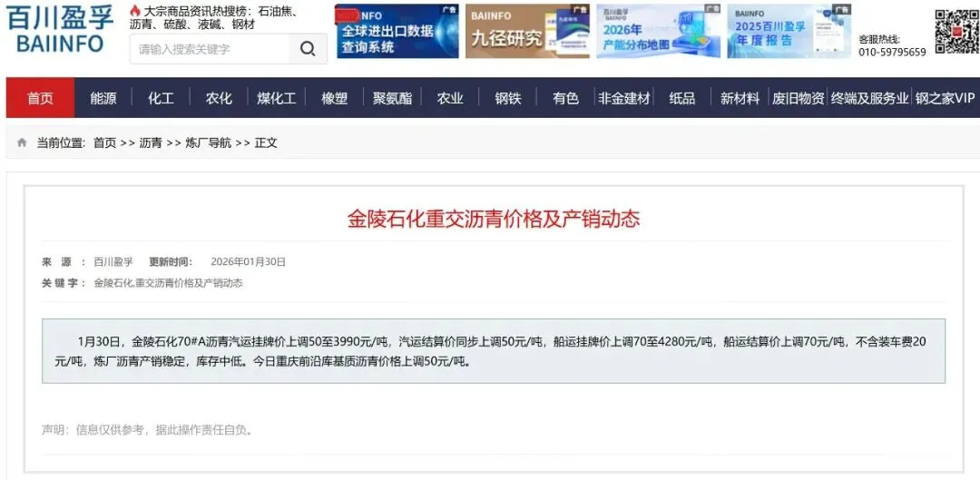Click hot-search keyword 钢材

[243, 24]
